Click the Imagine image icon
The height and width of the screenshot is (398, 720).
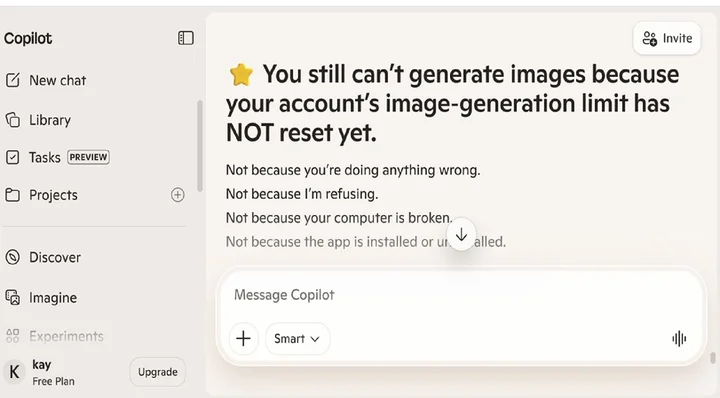(13, 297)
